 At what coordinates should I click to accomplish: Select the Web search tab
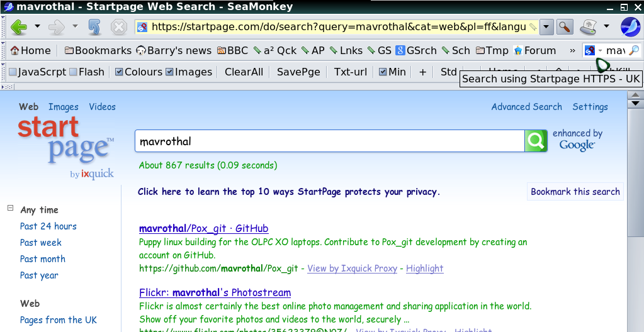(x=29, y=107)
